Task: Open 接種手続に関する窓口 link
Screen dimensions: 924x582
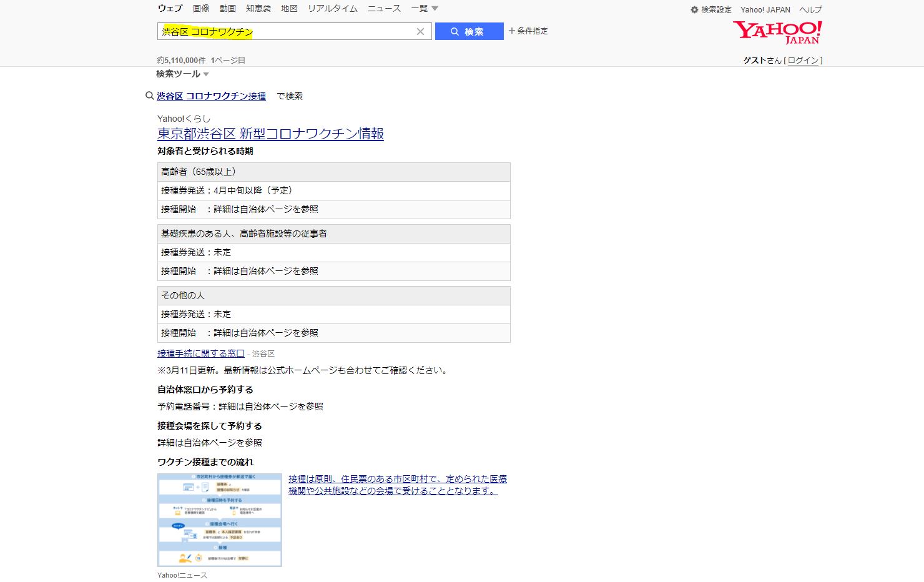Action: (x=201, y=353)
